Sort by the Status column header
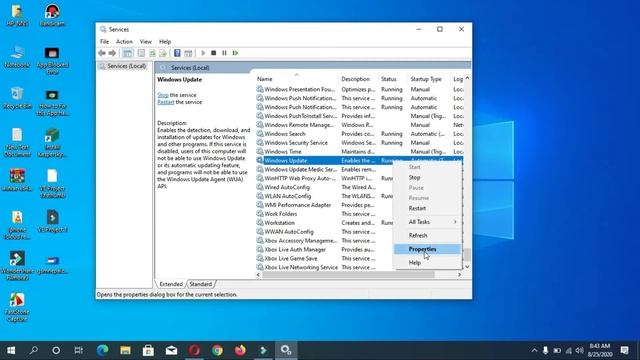Viewport: 640px width, 360px height. tap(393, 79)
